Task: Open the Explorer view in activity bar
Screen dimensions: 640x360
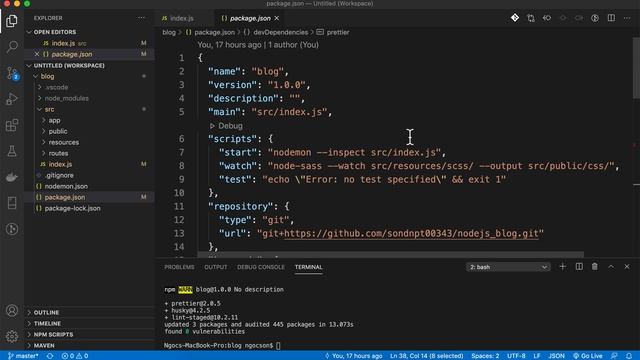Action: pos(12,20)
